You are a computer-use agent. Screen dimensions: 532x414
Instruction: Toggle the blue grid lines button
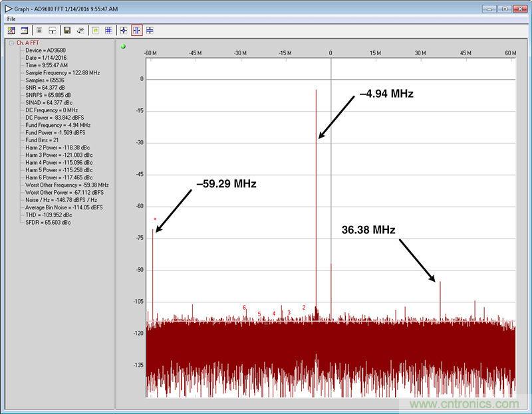[x=108, y=31]
